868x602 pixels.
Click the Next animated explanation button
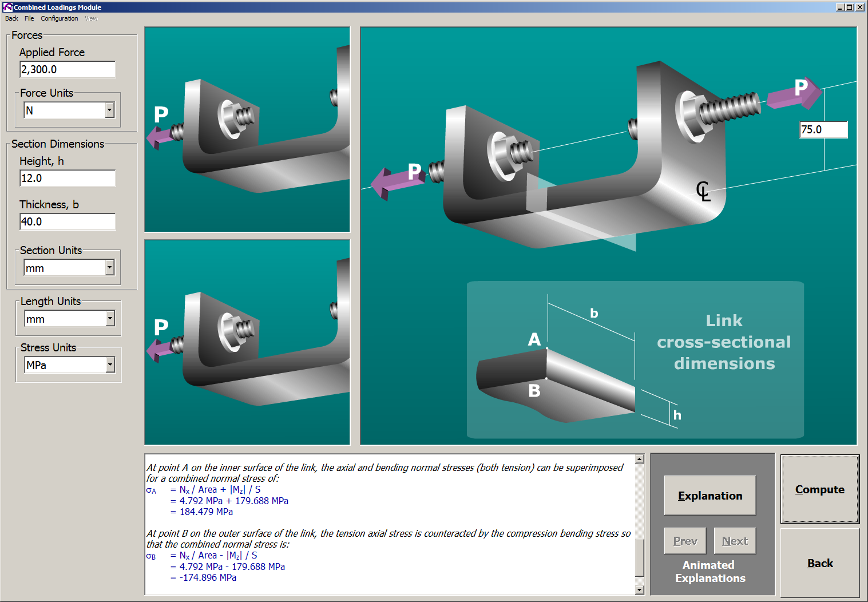735,540
